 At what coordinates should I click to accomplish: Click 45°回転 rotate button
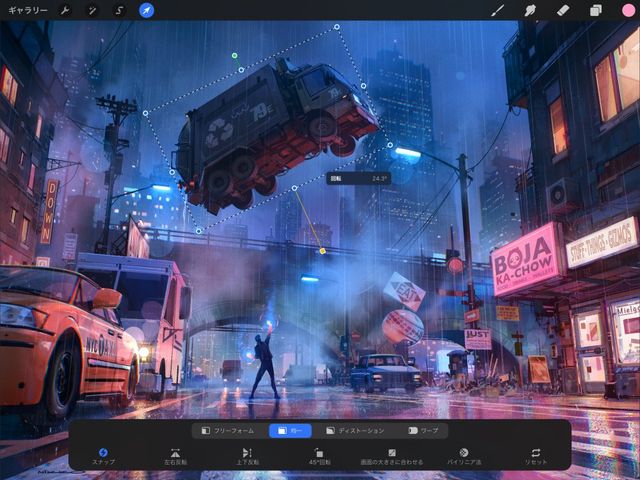click(x=319, y=456)
